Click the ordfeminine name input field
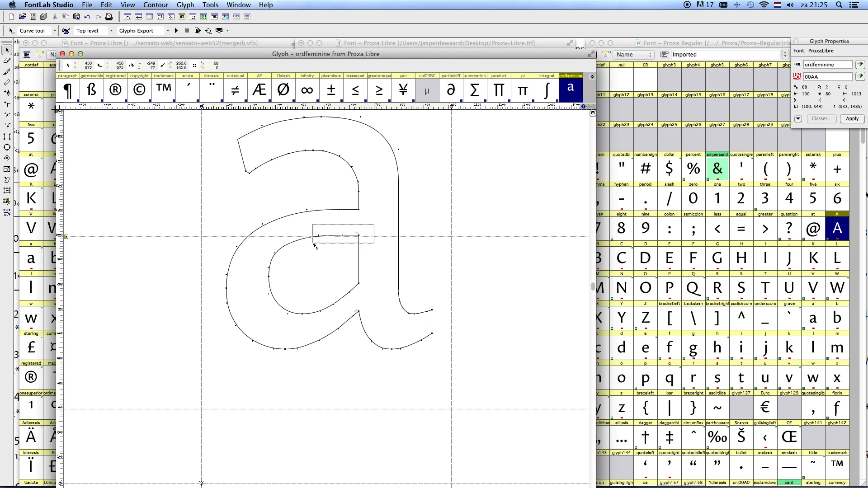Screen dimensions: 868x488 [827, 65]
